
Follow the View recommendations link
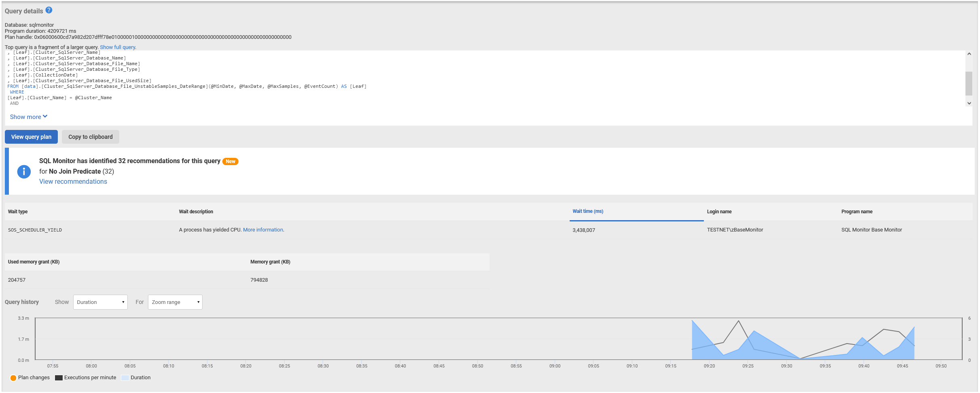pos(73,181)
